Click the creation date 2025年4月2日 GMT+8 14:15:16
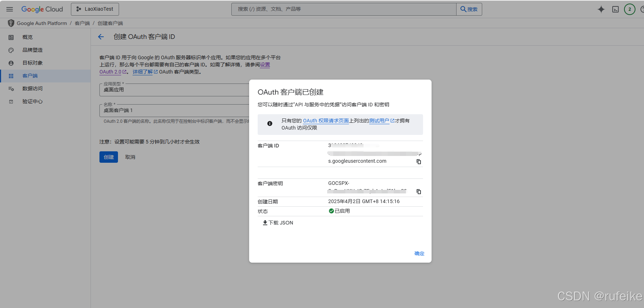644x308 pixels. (x=364, y=201)
